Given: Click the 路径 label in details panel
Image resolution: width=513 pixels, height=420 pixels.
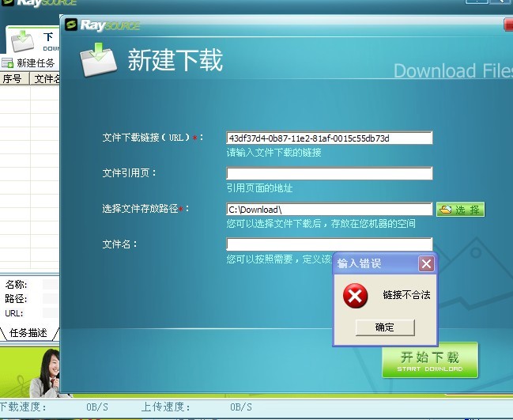Looking at the screenshot, I should (16, 298).
